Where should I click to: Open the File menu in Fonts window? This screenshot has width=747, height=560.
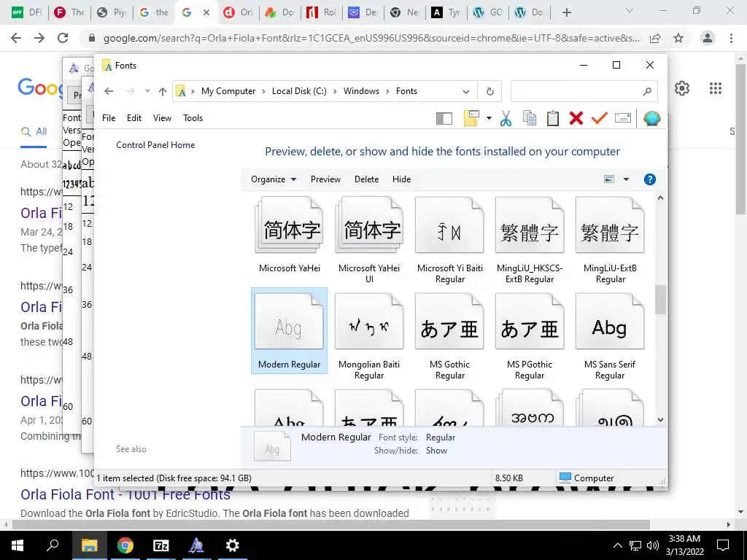coord(109,118)
